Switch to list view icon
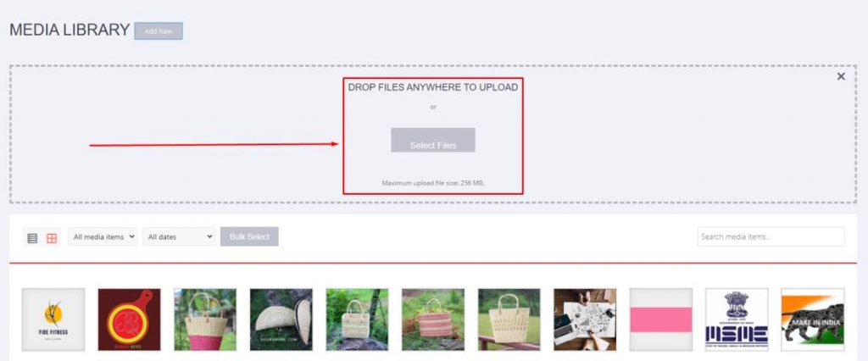Image resolution: width=868 pixels, height=361 pixels. (33, 238)
